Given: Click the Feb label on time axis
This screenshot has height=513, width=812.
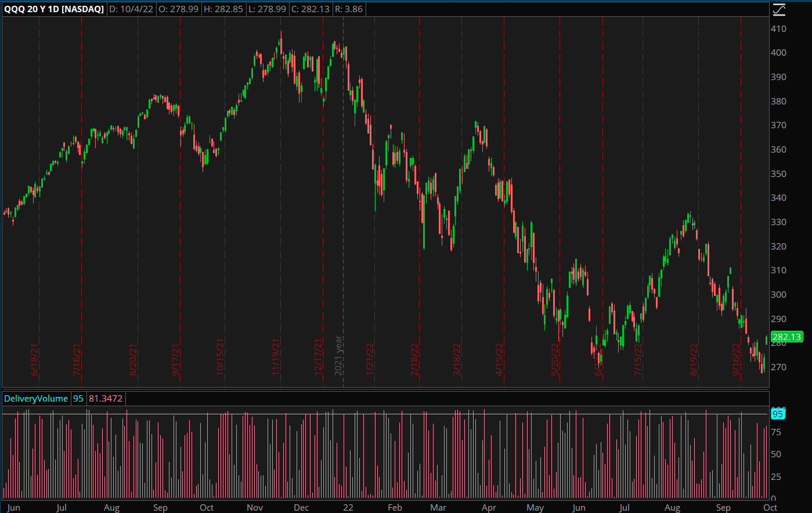Looking at the screenshot, I should [x=395, y=507].
